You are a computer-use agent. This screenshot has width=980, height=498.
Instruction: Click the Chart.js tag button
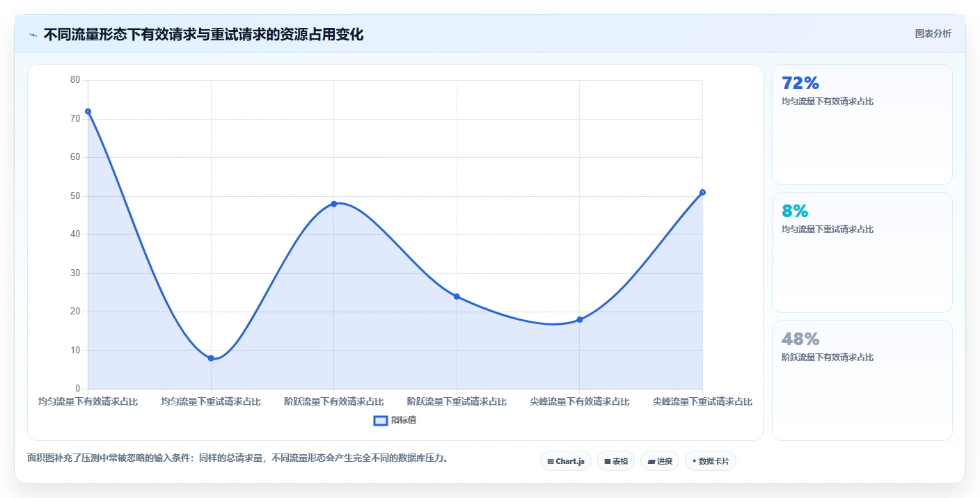tap(566, 461)
